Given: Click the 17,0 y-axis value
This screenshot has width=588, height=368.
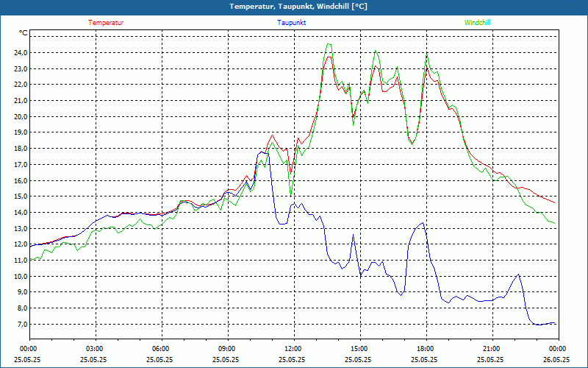Looking at the screenshot, I should pyautogui.click(x=21, y=165).
